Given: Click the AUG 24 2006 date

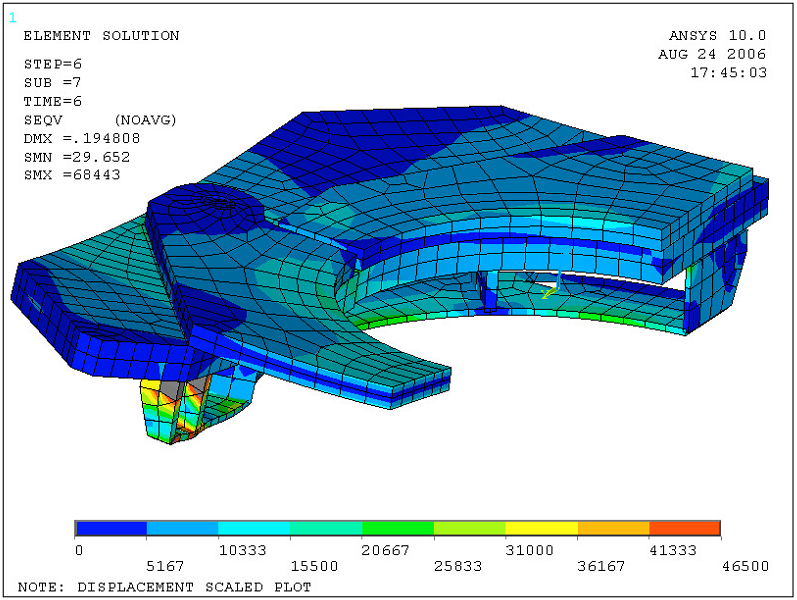Looking at the screenshot, I should (712, 54).
